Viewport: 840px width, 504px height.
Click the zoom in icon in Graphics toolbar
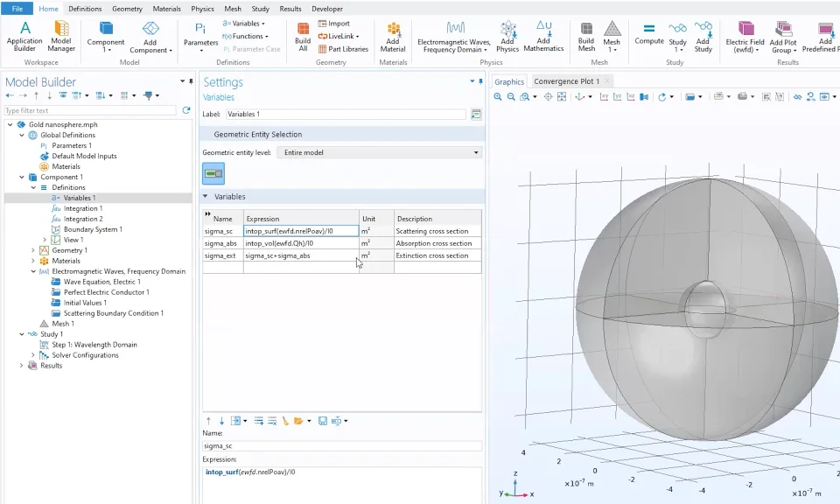tap(498, 97)
